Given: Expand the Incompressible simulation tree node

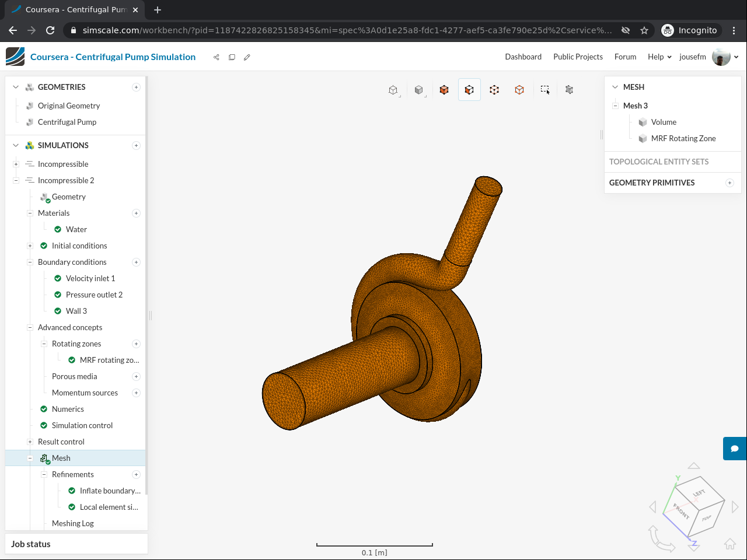Looking at the screenshot, I should point(16,164).
